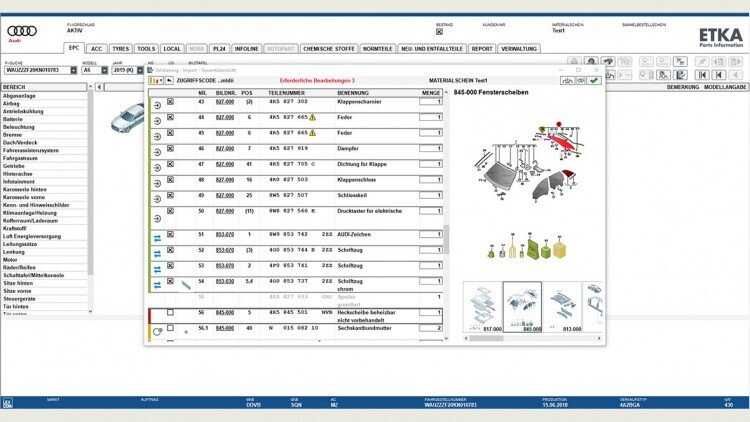
Task: Click the BEMERKUNG column header
Action: click(683, 87)
